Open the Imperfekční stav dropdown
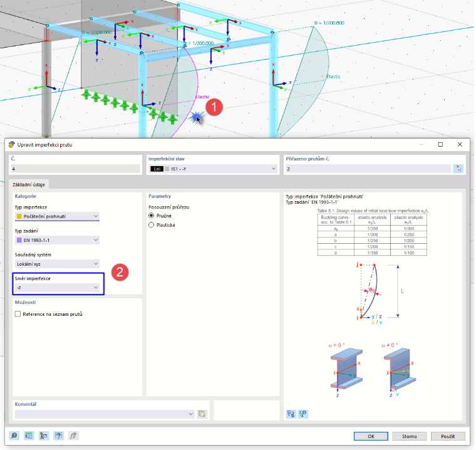The image size is (476, 450). point(212,169)
